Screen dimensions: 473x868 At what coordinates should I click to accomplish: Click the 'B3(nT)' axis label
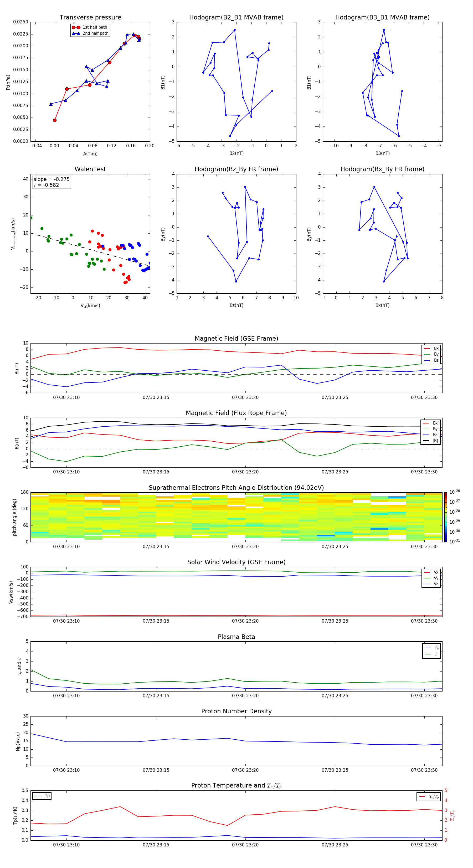point(382,153)
